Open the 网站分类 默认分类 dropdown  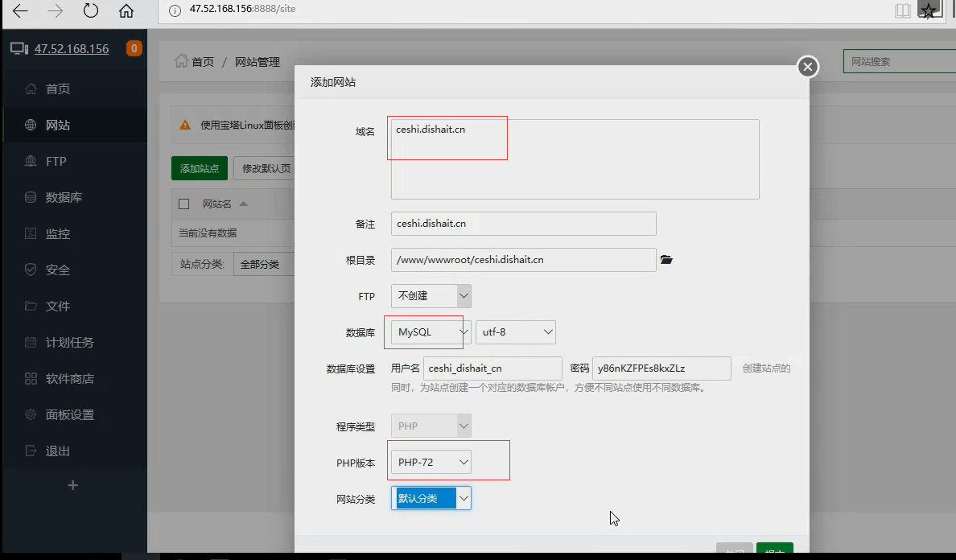click(431, 499)
